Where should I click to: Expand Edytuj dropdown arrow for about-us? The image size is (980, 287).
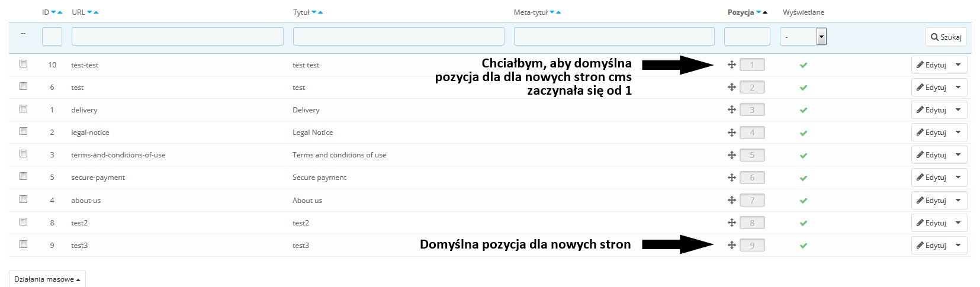tap(959, 201)
